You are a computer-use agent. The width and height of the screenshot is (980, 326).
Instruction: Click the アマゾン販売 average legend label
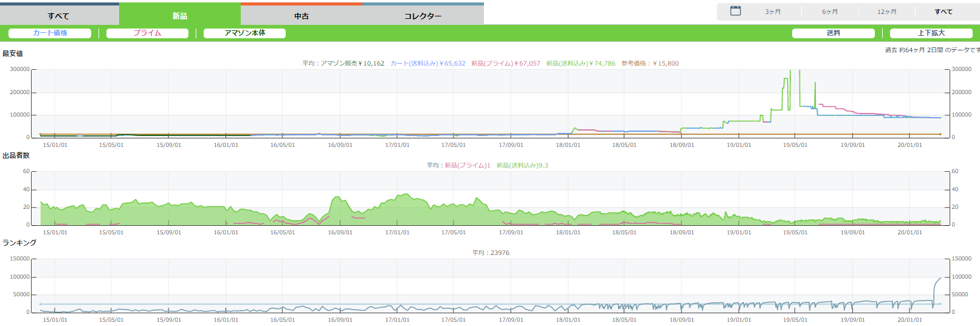pyautogui.click(x=343, y=63)
